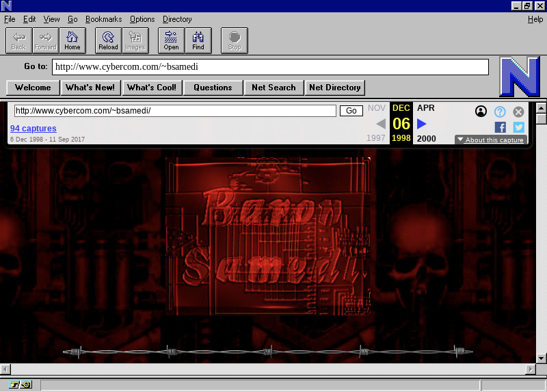Click the Go button in Wayback toolbar

click(351, 111)
